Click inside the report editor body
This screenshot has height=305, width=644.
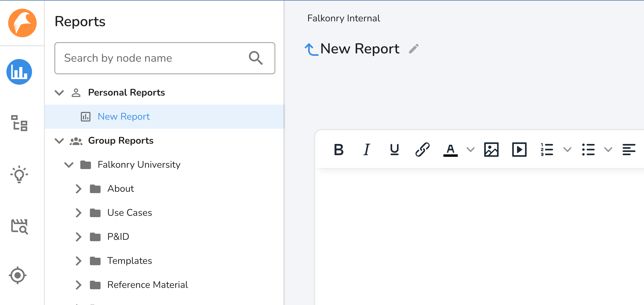tap(480, 236)
